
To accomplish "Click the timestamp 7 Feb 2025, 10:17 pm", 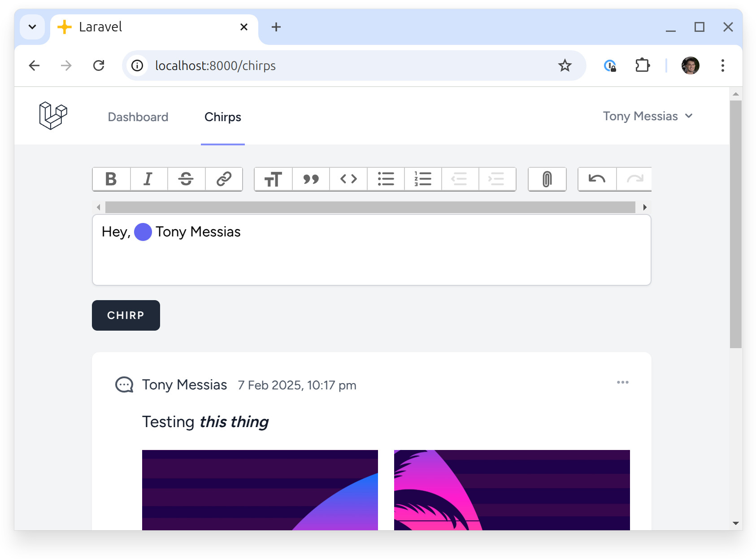I will 297,385.
